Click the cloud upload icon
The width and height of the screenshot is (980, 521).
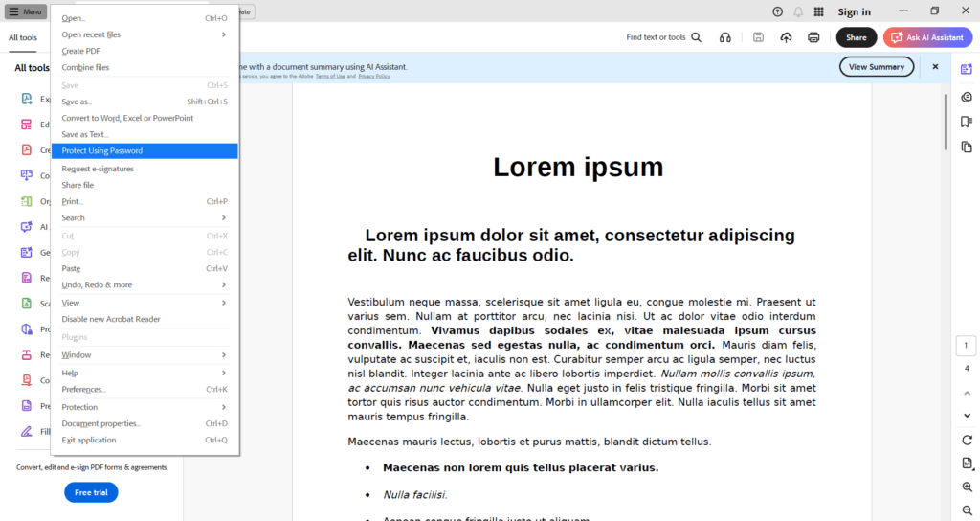click(x=786, y=37)
